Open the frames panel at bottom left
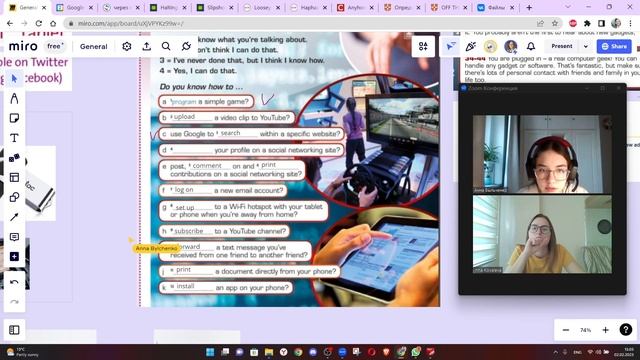Image resolution: width=640 pixels, height=360 pixels. [14, 330]
